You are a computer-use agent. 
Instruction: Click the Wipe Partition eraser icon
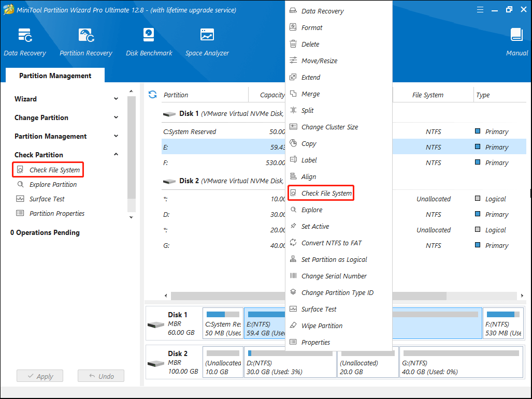point(293,325)
